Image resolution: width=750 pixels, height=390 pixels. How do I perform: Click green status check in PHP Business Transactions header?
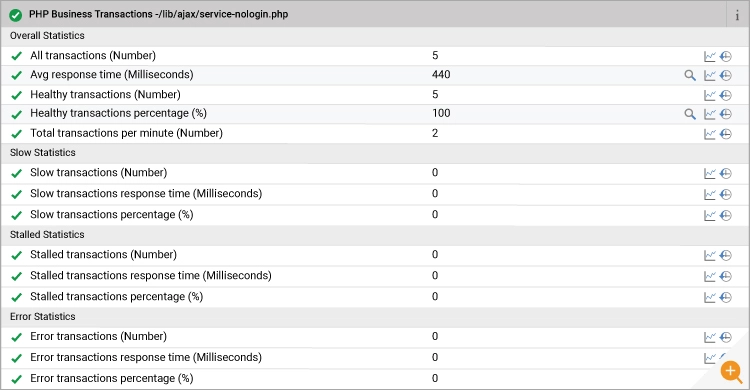[15, 15]
